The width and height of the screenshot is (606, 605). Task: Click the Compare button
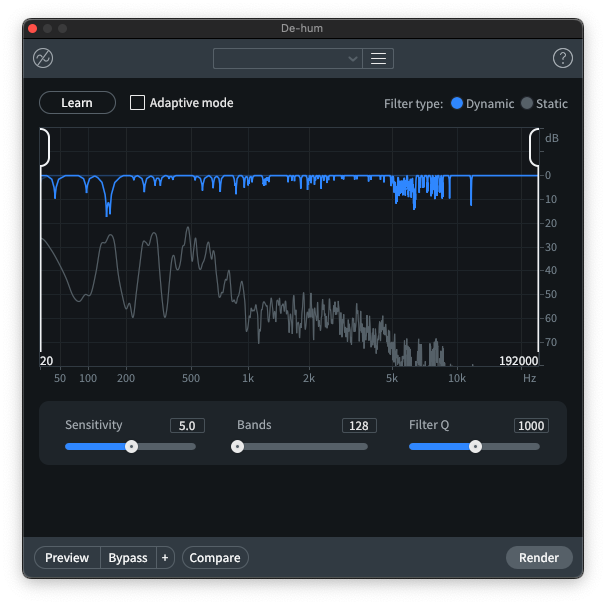click(x=215, y=557)
